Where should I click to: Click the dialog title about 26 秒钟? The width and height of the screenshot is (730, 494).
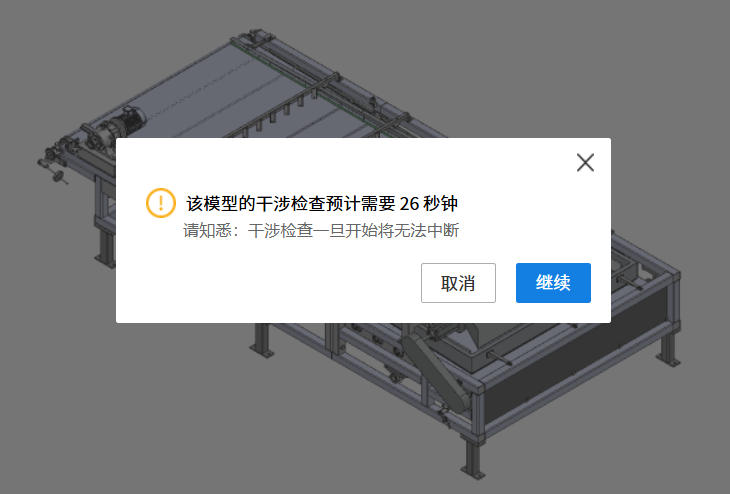[322, 203]
